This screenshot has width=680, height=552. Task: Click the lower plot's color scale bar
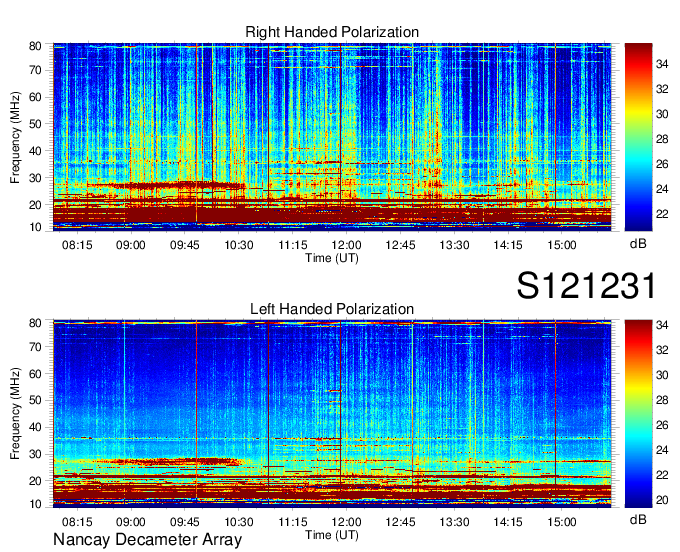638,414
